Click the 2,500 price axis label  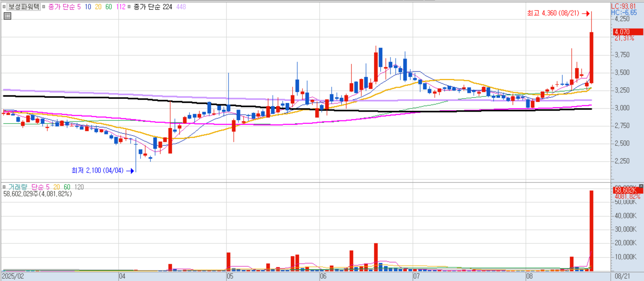click(622, 143)
